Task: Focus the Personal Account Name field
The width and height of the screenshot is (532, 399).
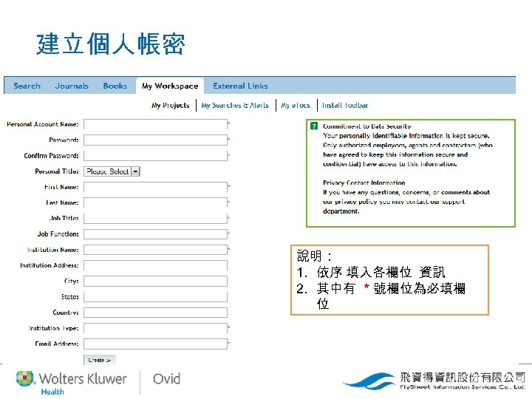Action: click(x=155, y=124)
